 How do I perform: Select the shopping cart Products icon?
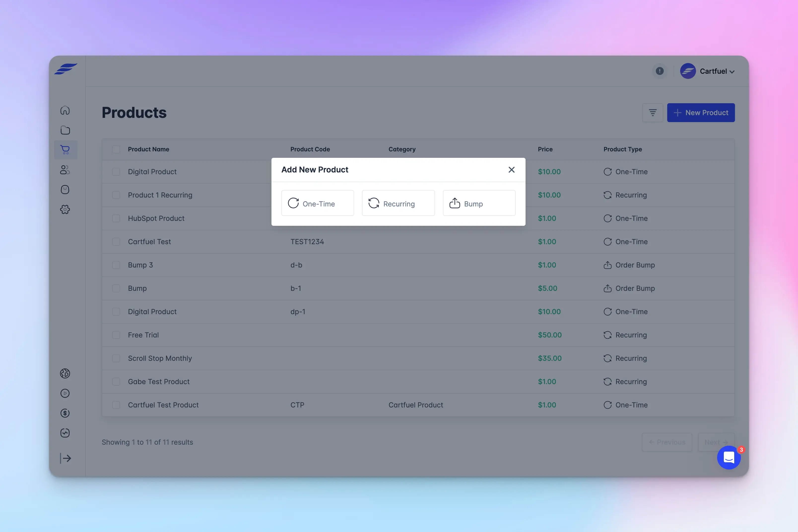[x=65, y=150]
